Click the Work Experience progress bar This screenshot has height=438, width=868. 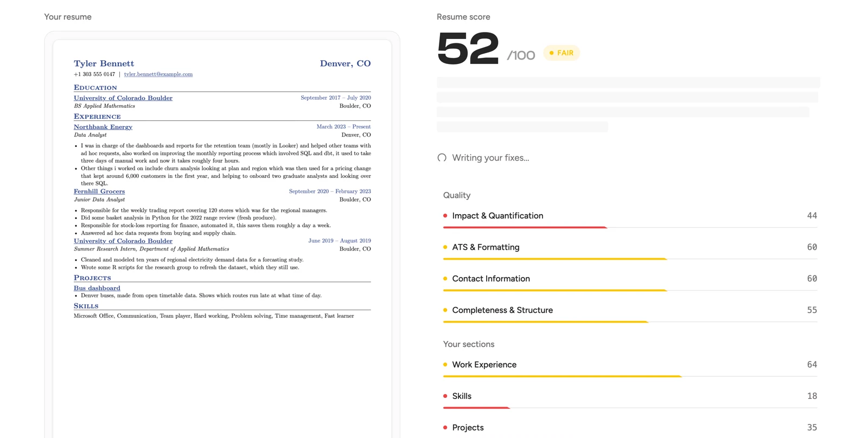630,376
